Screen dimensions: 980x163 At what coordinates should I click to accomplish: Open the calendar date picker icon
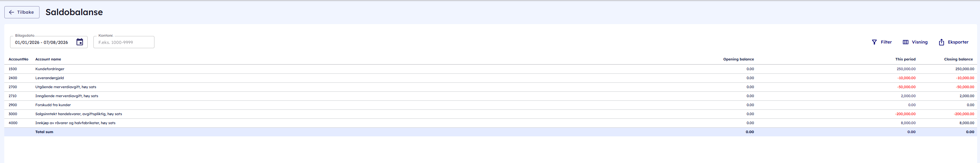(79, 42)
